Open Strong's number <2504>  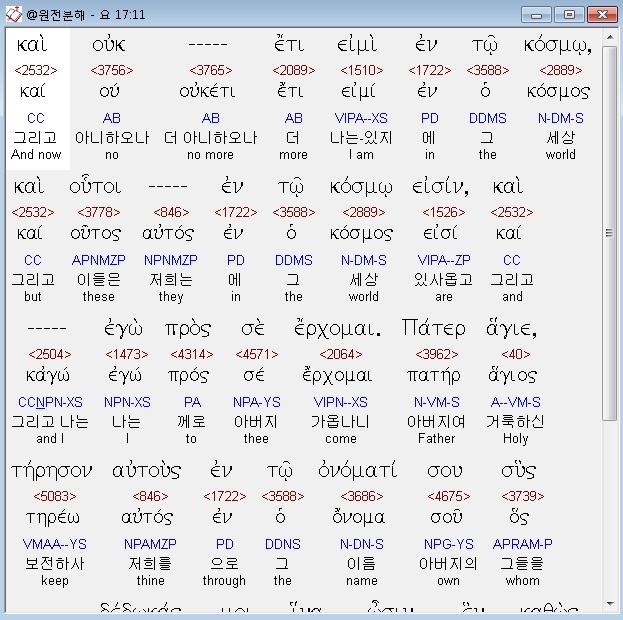50,354
